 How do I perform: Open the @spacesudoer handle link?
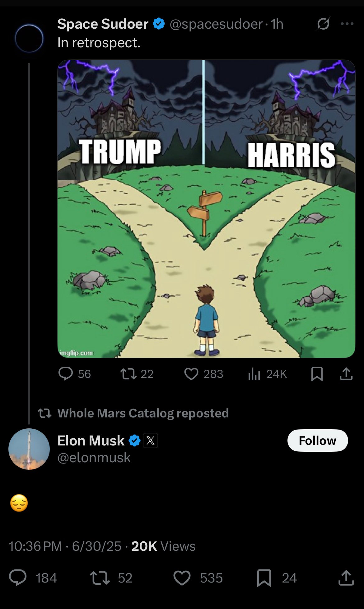pos(216,24)
